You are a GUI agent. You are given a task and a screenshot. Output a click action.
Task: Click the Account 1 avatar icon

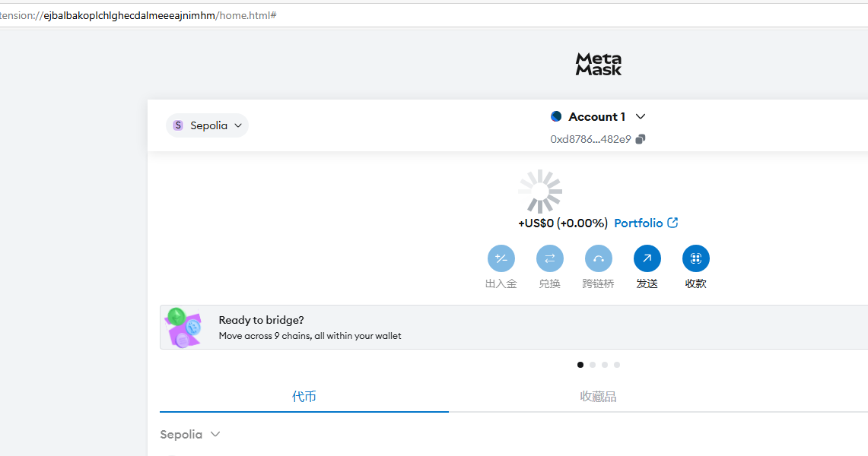556,116
